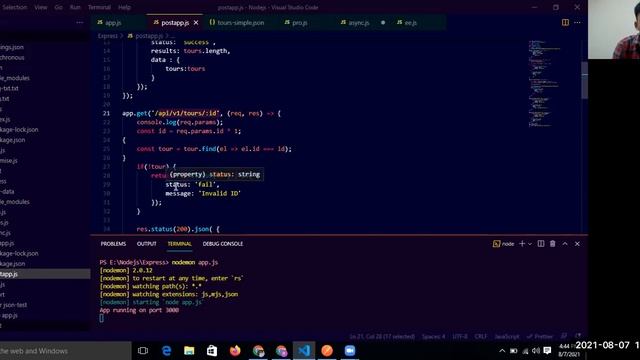Viewport: 640px width, 360px height.
Task: Split the editor to the right
Action: point(565,22)
